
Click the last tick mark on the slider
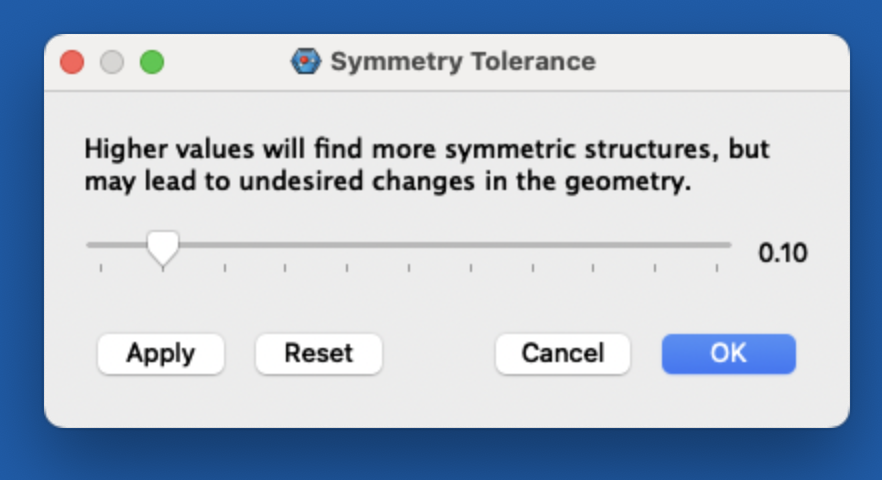pyautogui.click(x=717, y=268)
